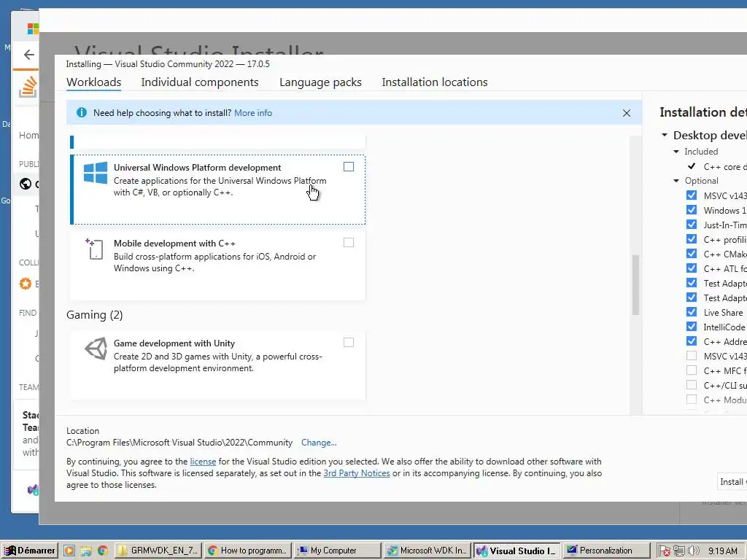Image resolution: width=747 pixels, height=560 pixels.
Task: Uncheck the C++ profiling optional component
Action: pos(692,239)
